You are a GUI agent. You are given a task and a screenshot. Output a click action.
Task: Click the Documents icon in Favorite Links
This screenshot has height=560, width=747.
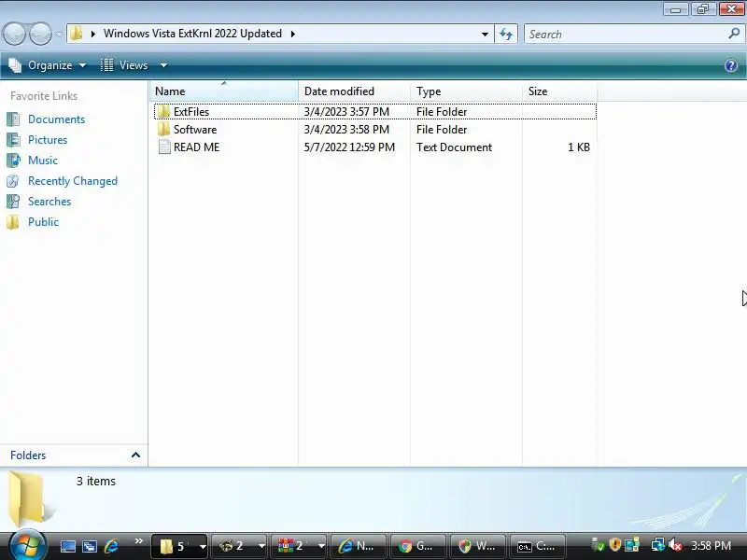[13, 119]
